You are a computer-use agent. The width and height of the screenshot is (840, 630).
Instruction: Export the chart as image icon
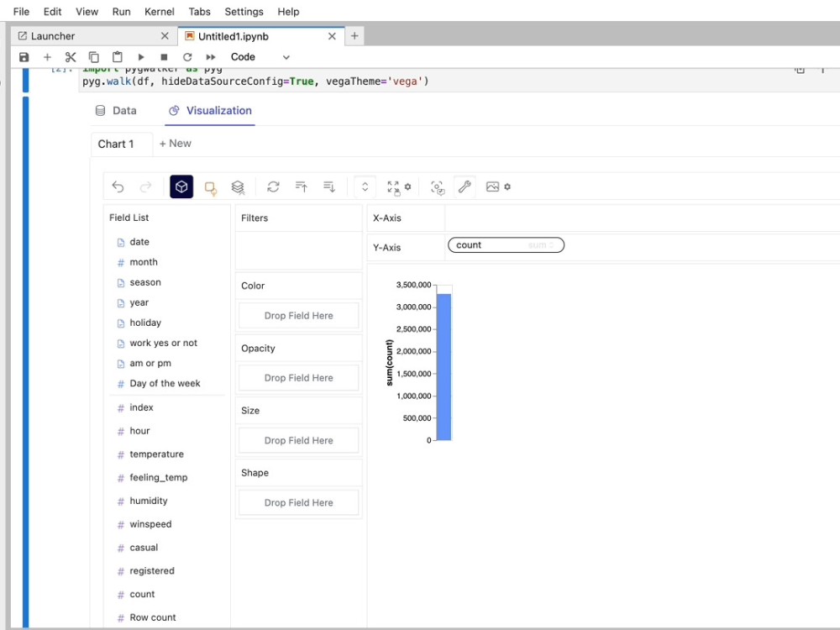(x=492, y=186)
